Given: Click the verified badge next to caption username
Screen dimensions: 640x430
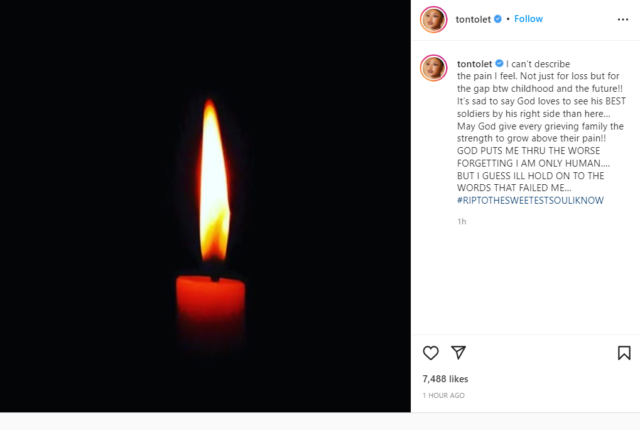Looking at the screenshot, I should click(x=499, y=62).
